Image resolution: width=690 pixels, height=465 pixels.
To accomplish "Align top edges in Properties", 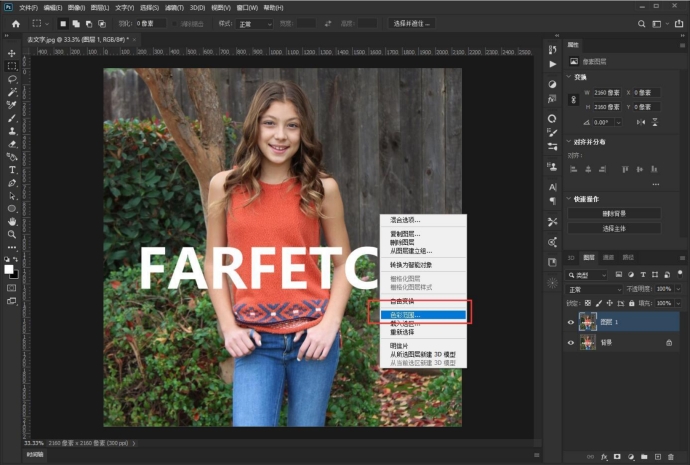I will pos(625,169).
